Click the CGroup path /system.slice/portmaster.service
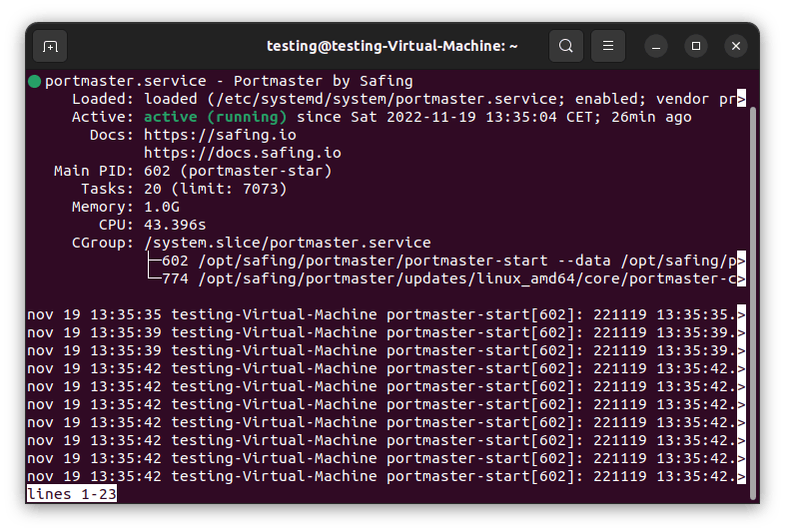 pos(288,244)
